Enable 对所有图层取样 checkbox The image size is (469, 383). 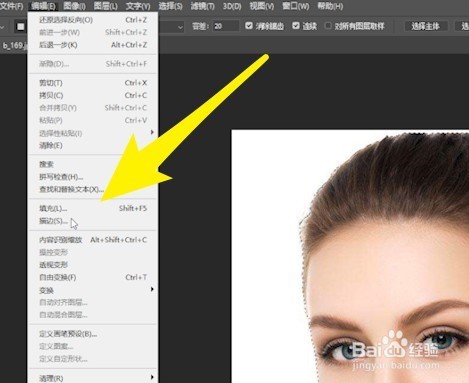pos(328,26)
